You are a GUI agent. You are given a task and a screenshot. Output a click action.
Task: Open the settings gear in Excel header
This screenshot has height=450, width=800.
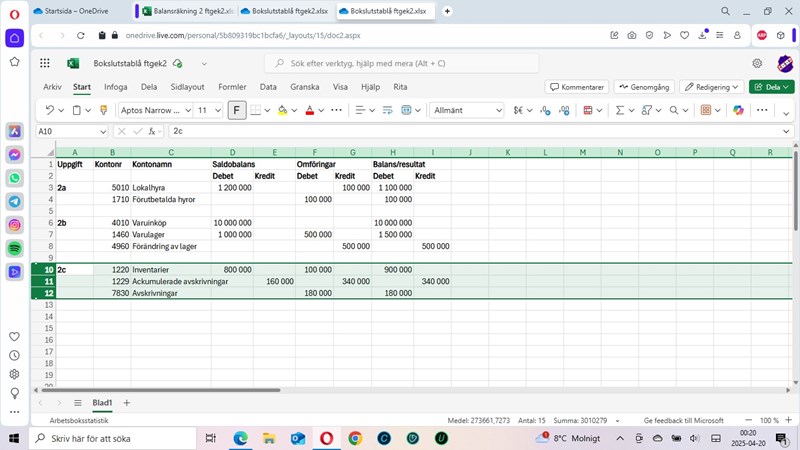(x=757, y=63)
